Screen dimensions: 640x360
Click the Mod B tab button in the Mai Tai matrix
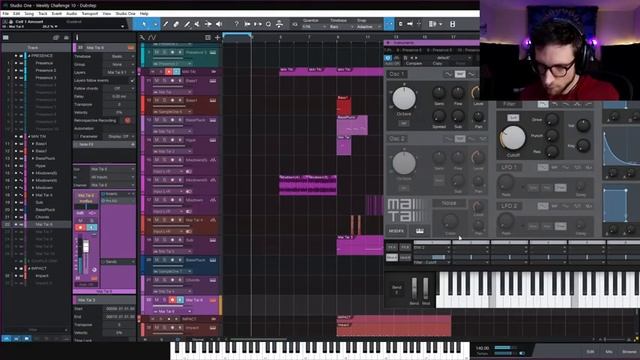click(405, 258)
